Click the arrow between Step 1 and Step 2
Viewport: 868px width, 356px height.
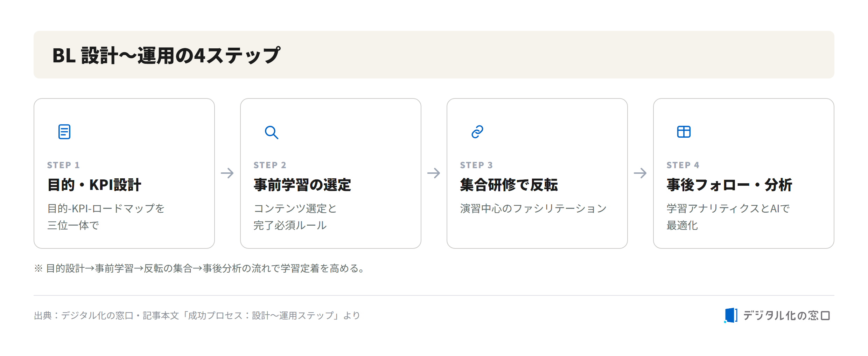point(227,173)
